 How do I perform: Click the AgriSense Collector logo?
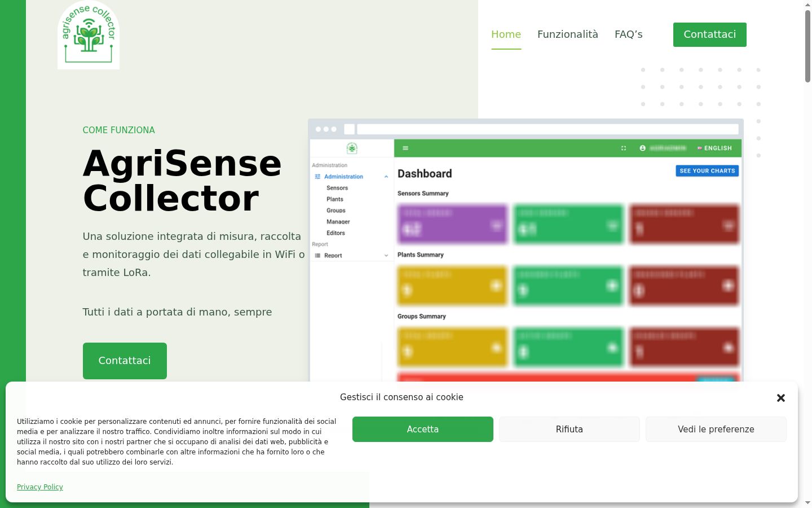(89, 35)
